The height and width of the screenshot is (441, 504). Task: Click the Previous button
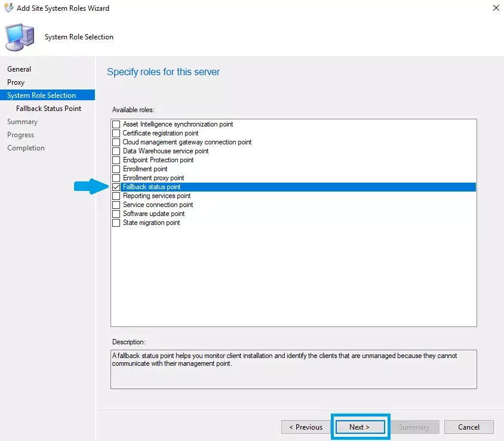pos(306,427)
